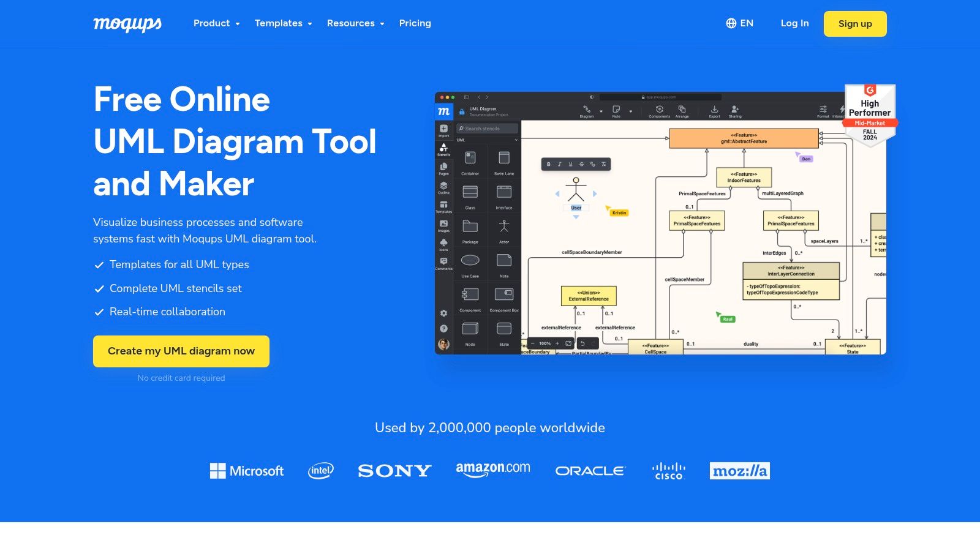Screen dimensions: 980x551
Task: Open the Outline sidebar panel
Action: click(443, 187)
